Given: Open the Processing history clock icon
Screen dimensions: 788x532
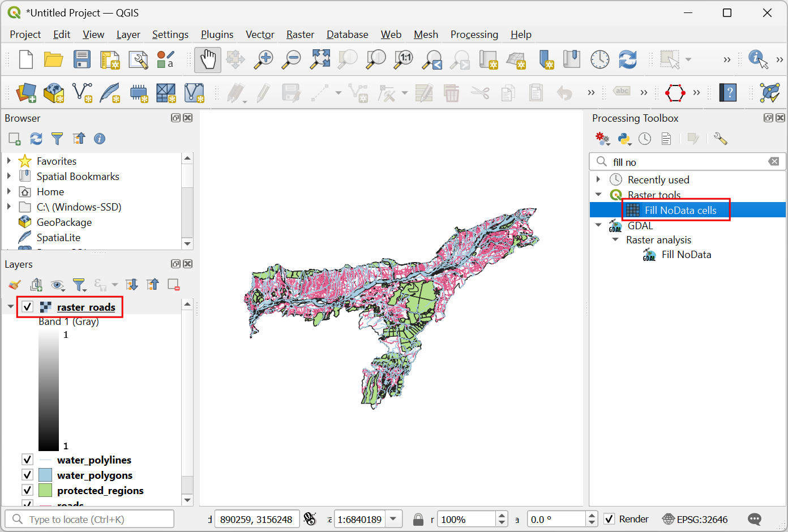Looking at the screenshot, I should (645, 139).
